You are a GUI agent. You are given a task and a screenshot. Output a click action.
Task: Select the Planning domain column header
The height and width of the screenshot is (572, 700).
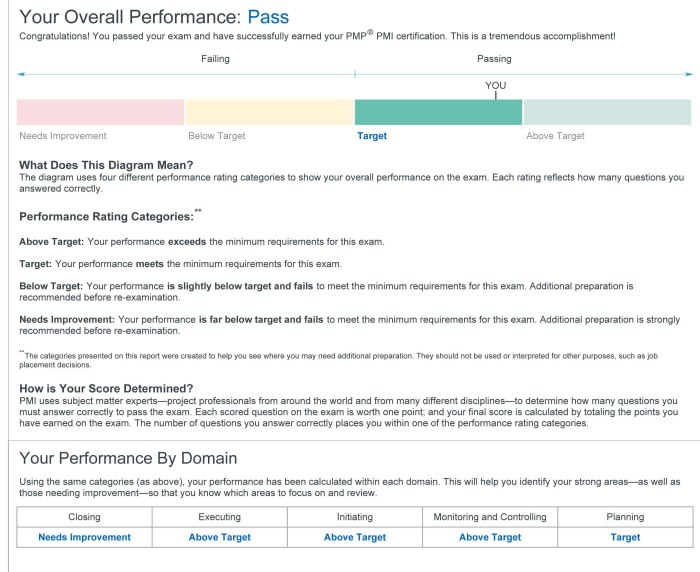click(625, 517)
